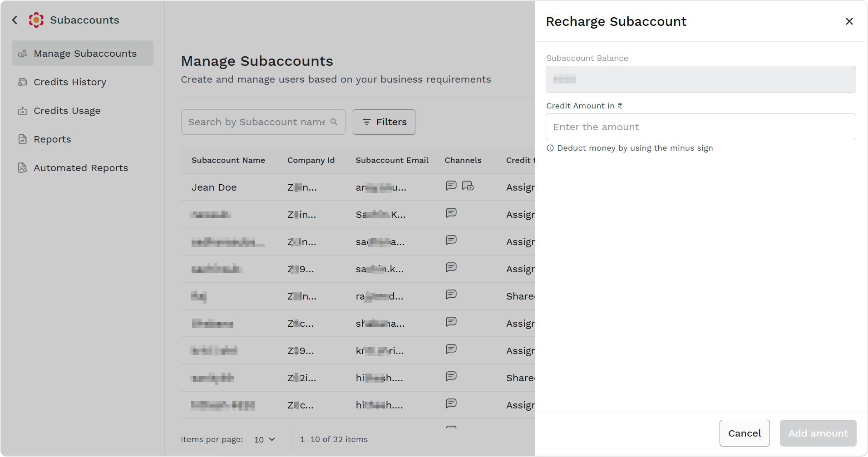The image size is (868, 457).
Task: Click the back arrow beside Subaccounts
Action: [15, 20]
